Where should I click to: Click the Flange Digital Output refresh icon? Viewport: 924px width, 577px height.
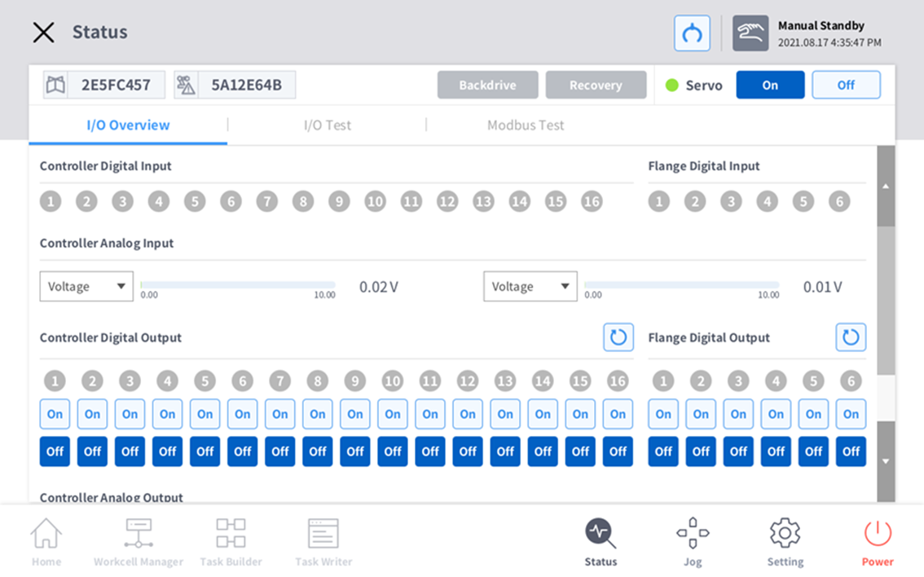851,337
